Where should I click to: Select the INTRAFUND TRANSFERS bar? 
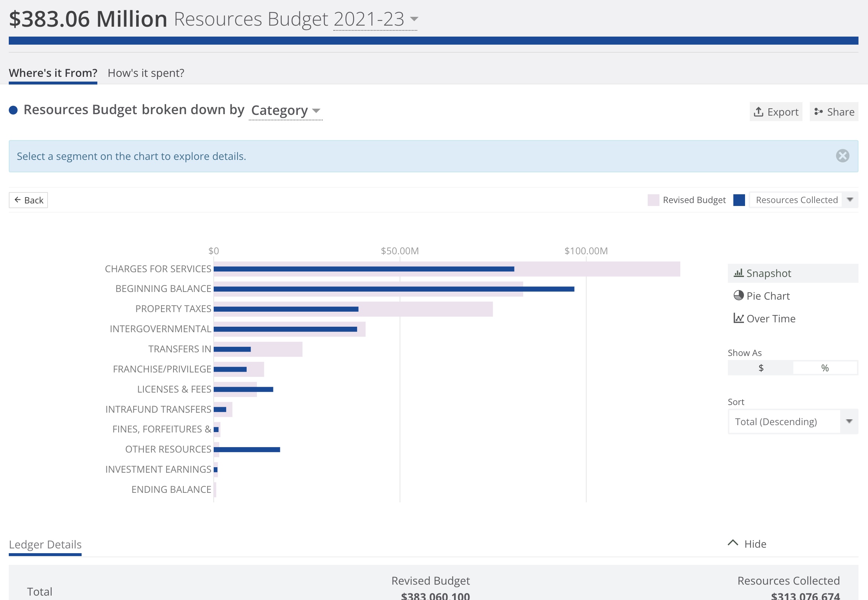pos(222,409)
